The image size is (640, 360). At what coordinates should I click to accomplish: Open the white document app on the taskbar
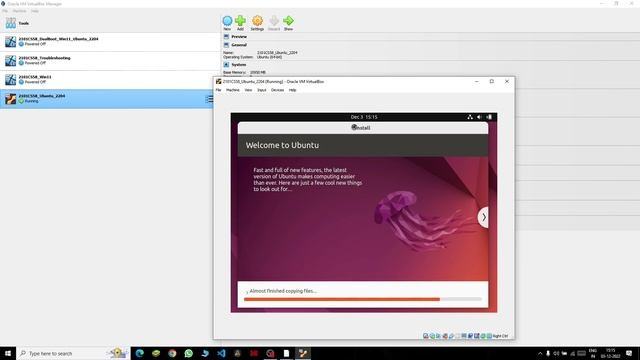[287, 353]
